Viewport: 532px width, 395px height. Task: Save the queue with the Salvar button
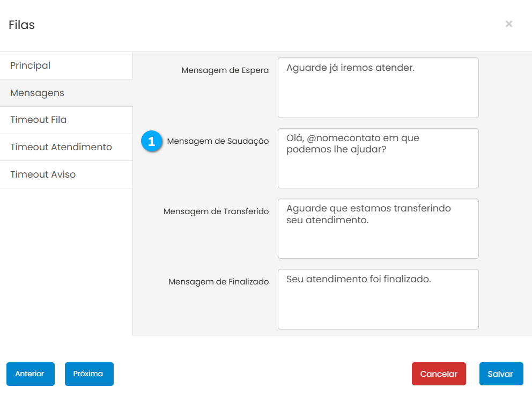(501, 374)
